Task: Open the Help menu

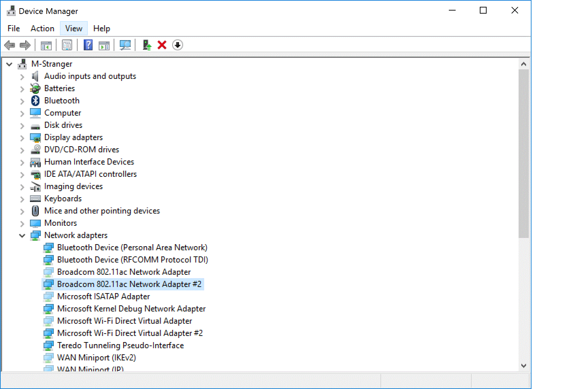Action: pyautogui.click(x=102, y=29)
